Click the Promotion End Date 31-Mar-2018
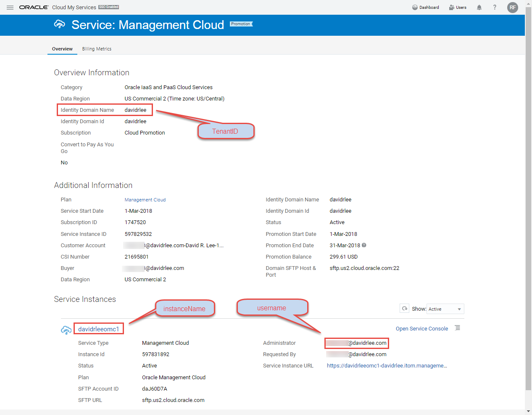532x415 pixels. (x=345, y=246)
